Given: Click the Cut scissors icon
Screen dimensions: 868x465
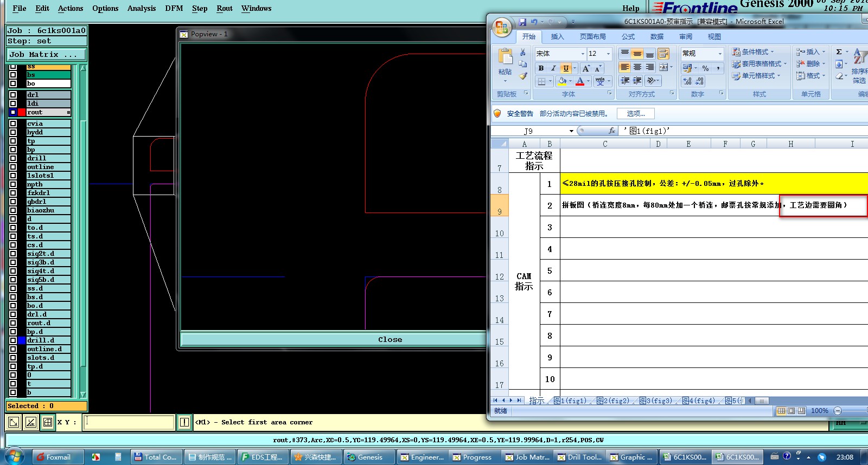Looking at the screenshot, I should (x=523, y=53).
